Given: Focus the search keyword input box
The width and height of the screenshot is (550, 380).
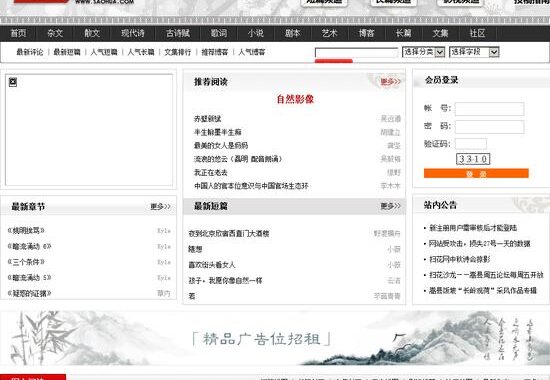Looking at the screenshot, I should point(356,53).
